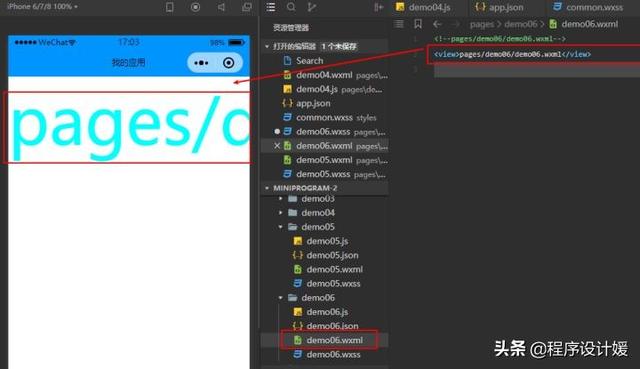Click the demo04 folder icon
The image size is (640, 369).
[x=293, y=213]
